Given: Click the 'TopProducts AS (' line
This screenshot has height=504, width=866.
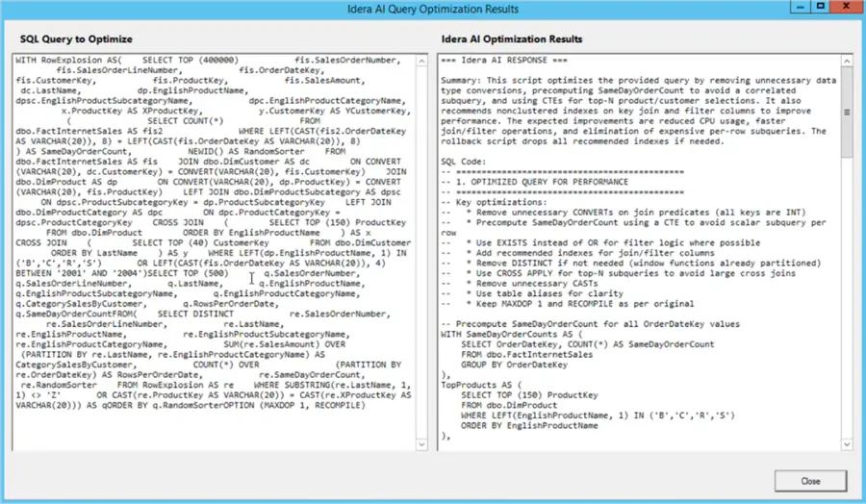Looking at the screenshot, I should pos(481,386).
